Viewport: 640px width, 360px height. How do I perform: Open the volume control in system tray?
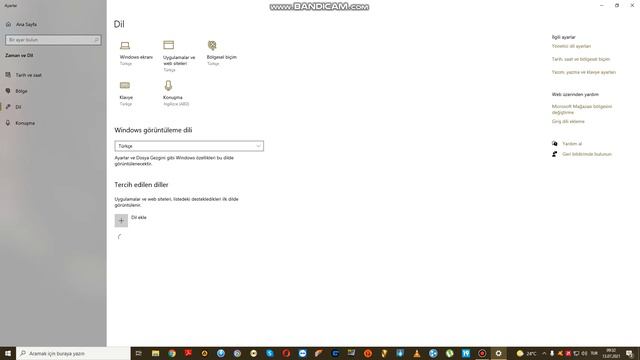pyautogui.click(x=584, y=353)
